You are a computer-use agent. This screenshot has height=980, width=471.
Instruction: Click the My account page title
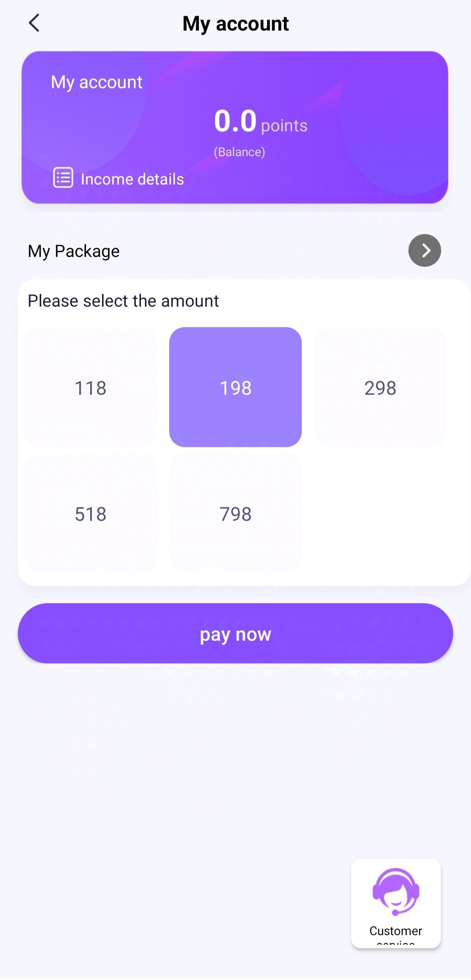click(235, 24)
